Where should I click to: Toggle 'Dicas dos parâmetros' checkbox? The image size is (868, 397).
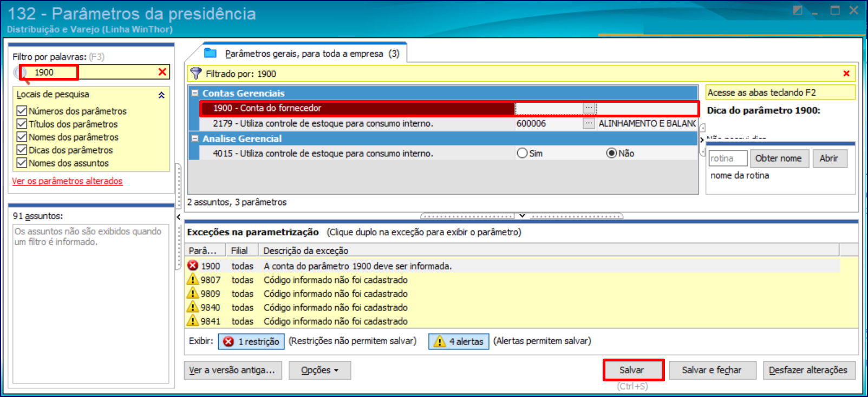(22, 150)
